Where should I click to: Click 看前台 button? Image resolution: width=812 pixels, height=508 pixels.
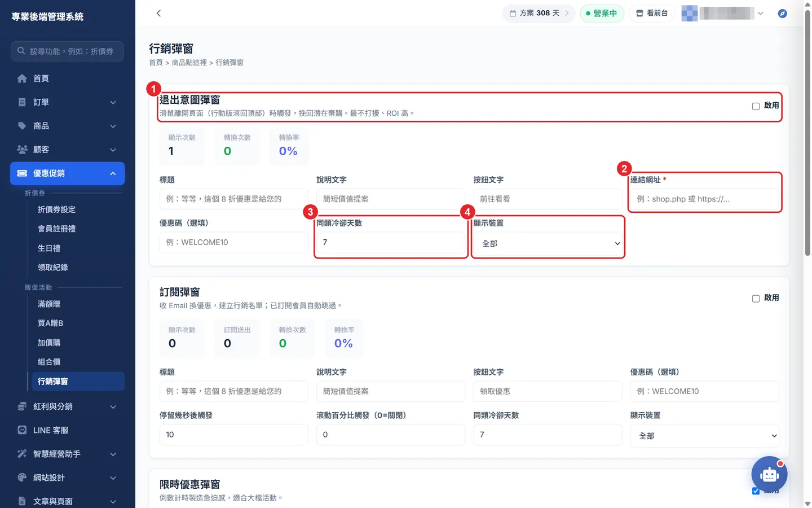pyautogui.click(x=652, y=13)
